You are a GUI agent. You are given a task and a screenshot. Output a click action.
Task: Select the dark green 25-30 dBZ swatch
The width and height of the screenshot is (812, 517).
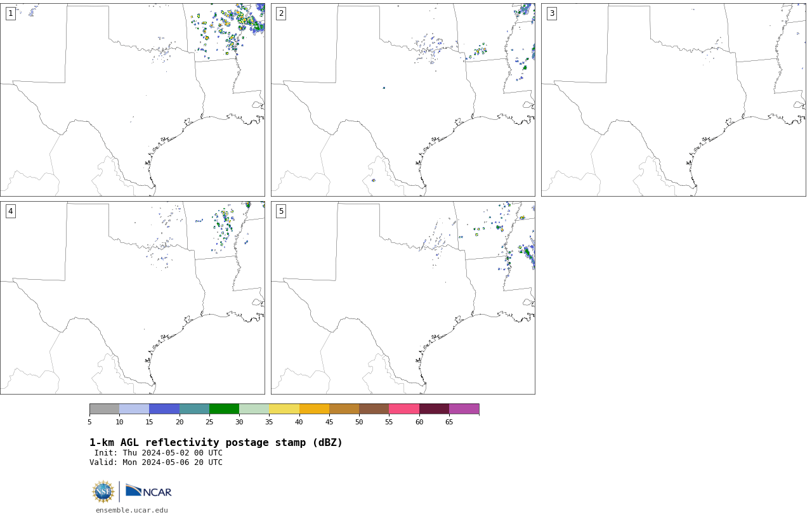pos(224,409)
